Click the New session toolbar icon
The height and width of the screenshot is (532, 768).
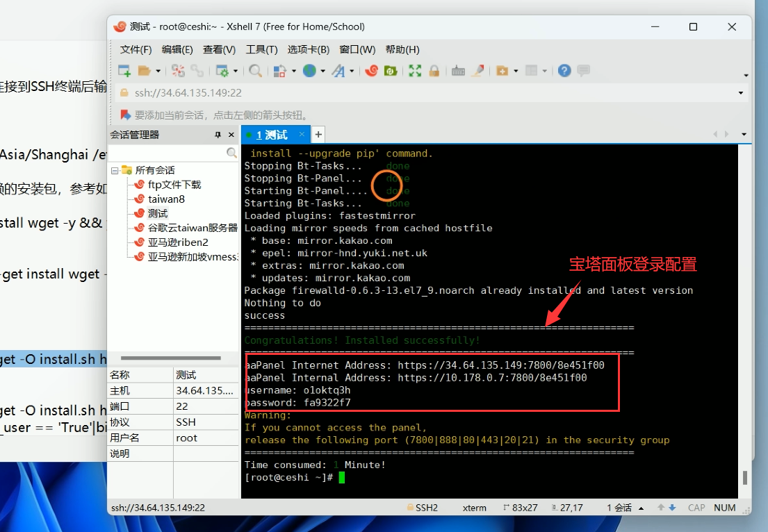pyautogui.click(x=124, y=71)
